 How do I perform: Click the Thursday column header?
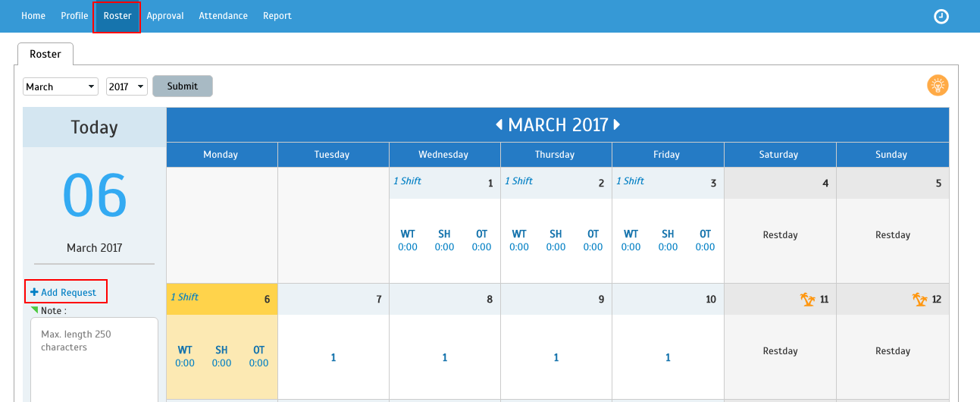coord(556,155)
